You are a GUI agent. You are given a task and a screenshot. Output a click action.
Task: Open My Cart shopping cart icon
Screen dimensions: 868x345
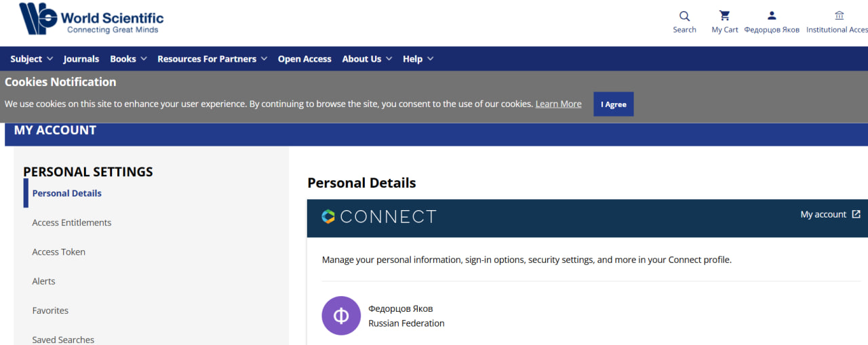(x=724, y=16)
